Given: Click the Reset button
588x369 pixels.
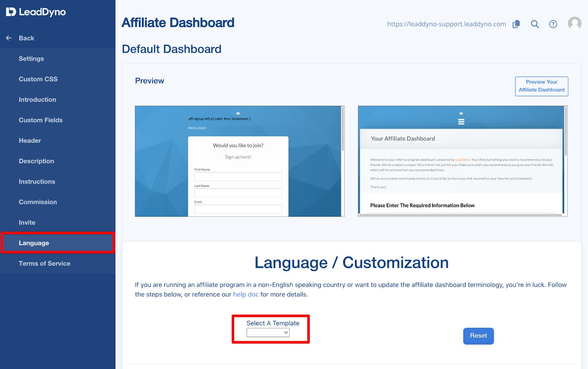Looking at the screenshot, I should 478,336.
